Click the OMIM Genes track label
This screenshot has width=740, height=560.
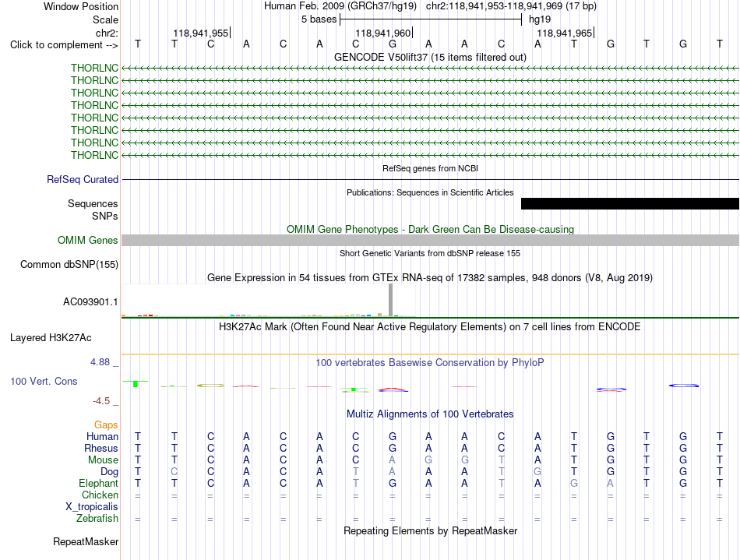click(87, 240)
